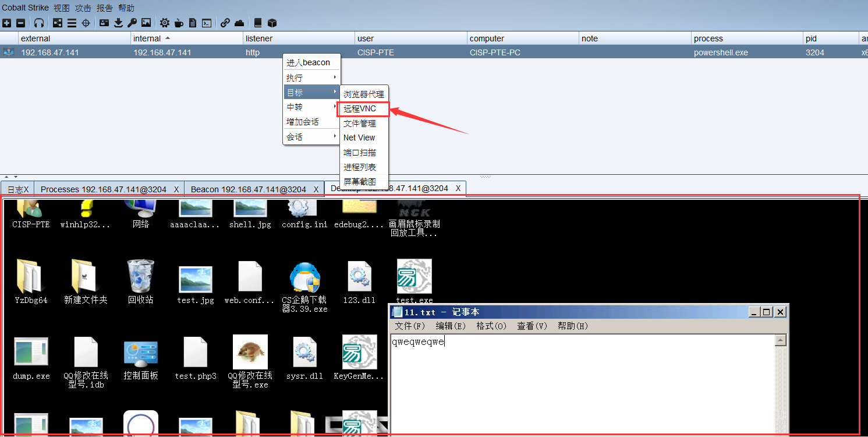Image resolution: width=868 pixels, height=437 pixels.
Task: Choose Net View from the submenu
Action: [x=364, y=138]
